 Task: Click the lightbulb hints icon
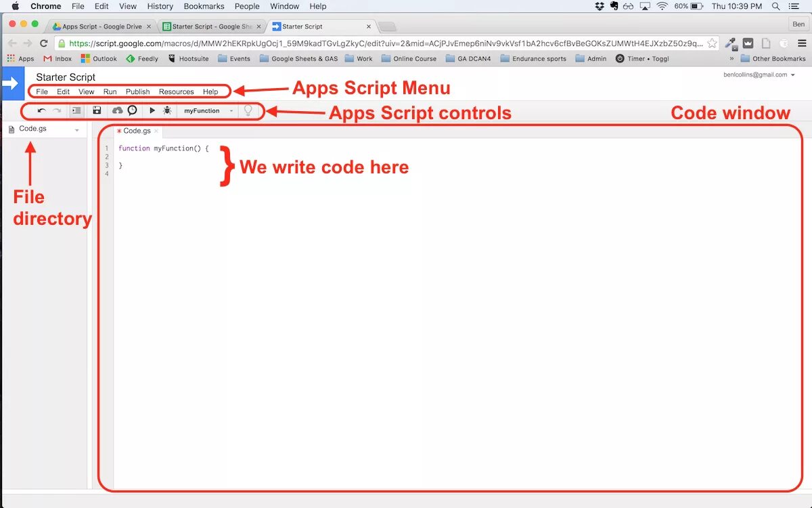pos(248,110)
